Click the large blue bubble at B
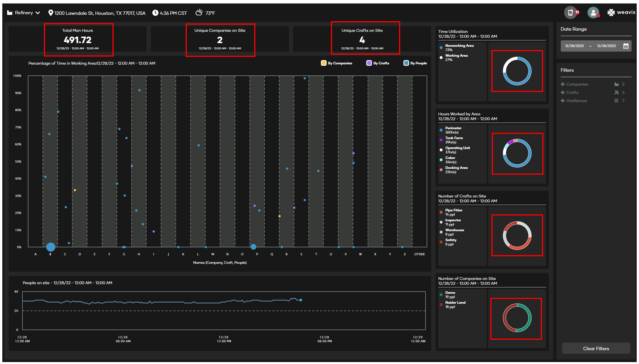 50,247
